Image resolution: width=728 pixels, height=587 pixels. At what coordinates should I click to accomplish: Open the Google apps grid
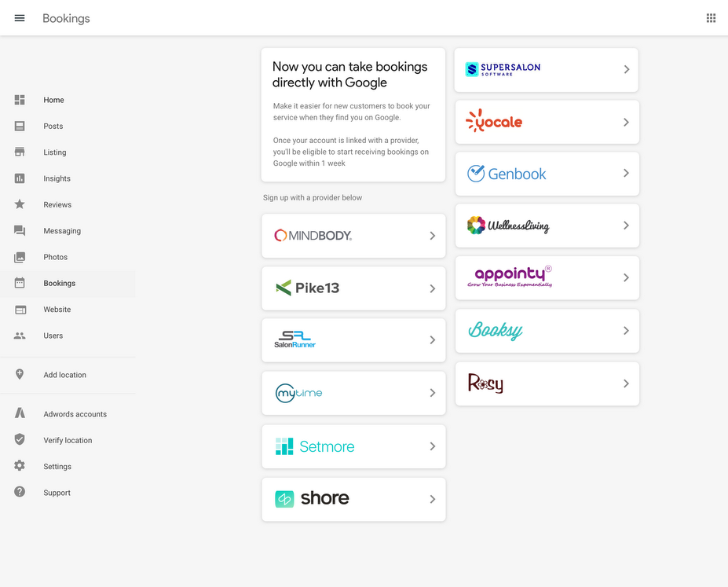tap(711, 18)
